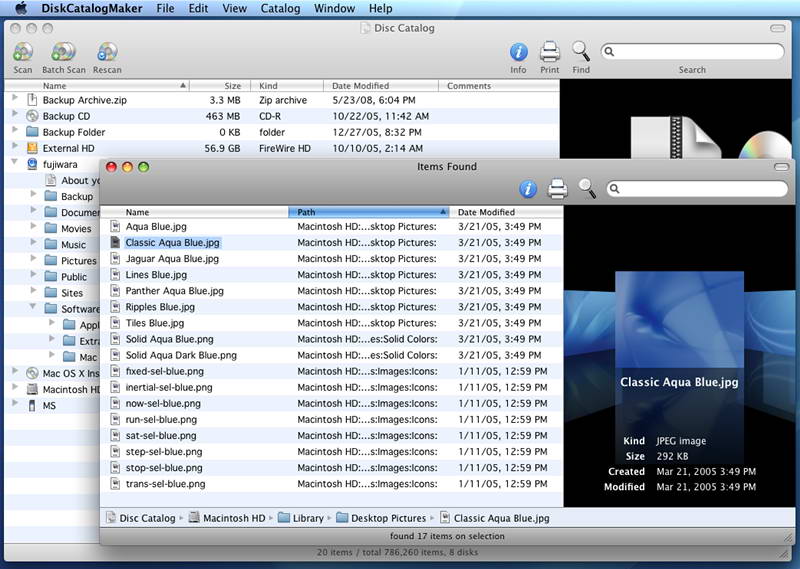Select Ripples Blue.jpg in the results list
The width and height of the screenshot is (800, 569).
[x=159, y=307]
